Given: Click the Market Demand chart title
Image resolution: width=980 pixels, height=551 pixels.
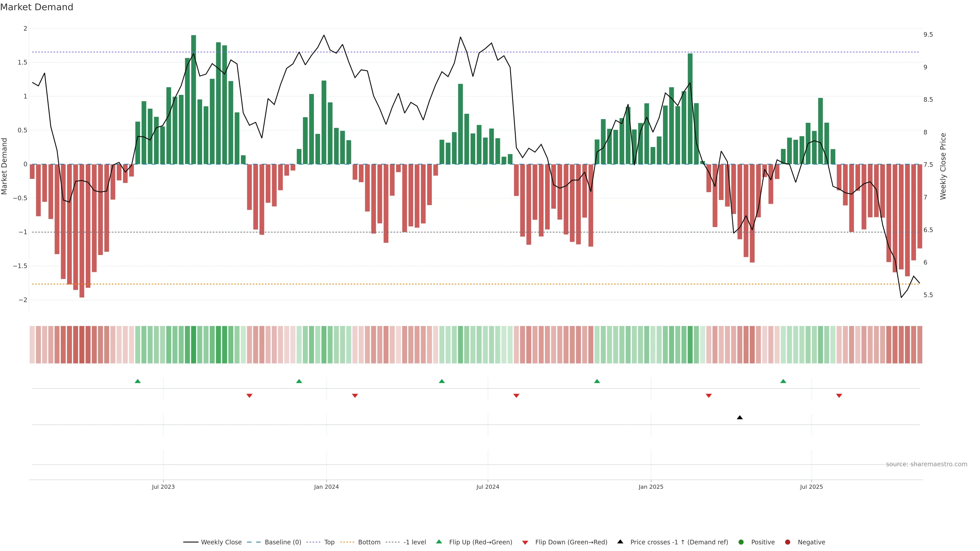Looking at the screenshot, I should pyautogui.click(x=36, y=7).
